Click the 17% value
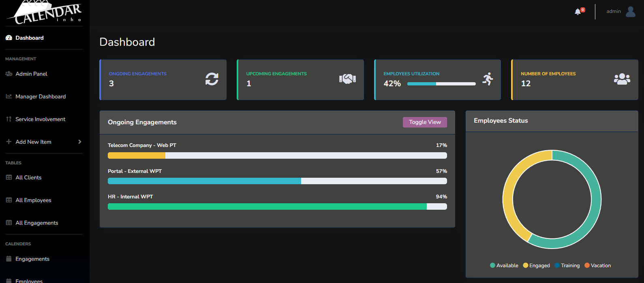 pos(441,145)
